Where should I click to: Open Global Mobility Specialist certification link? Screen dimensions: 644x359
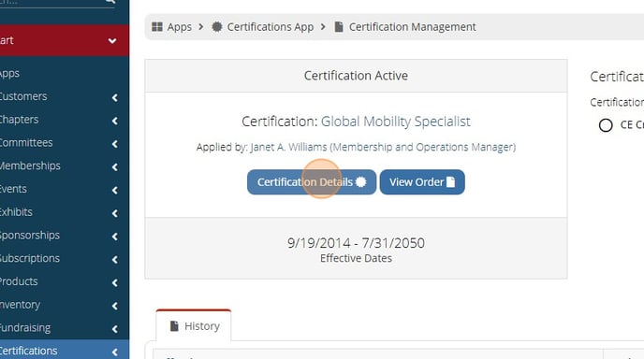396,122
